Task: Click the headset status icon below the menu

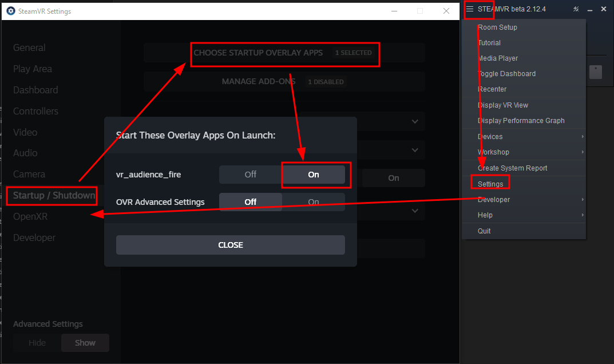Action: [x=595, y=72]
